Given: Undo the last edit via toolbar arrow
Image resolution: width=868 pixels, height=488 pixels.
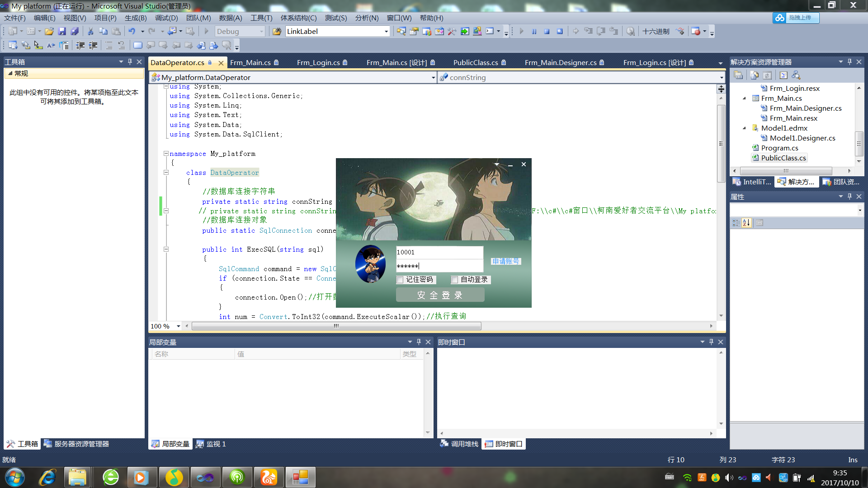Looking at the screenshot, I should pos(132,32).
